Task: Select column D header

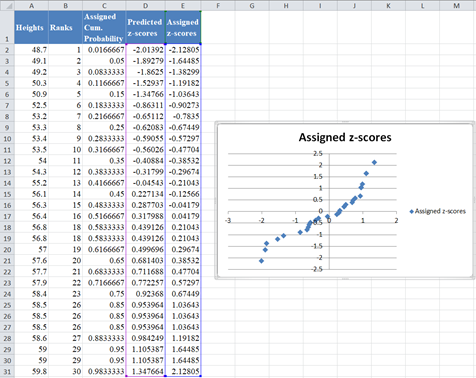Action: pyautogui.click(x=145, y=5)
